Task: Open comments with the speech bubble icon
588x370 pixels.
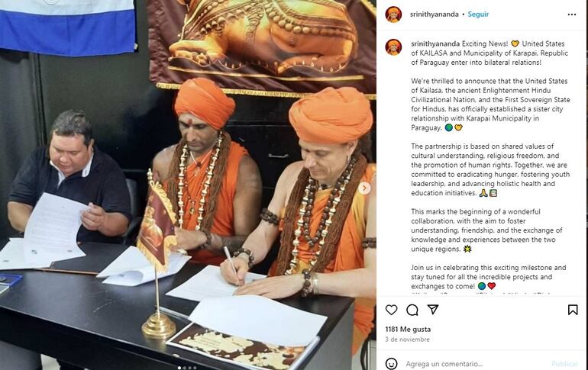Action: [x=412, y=310]
